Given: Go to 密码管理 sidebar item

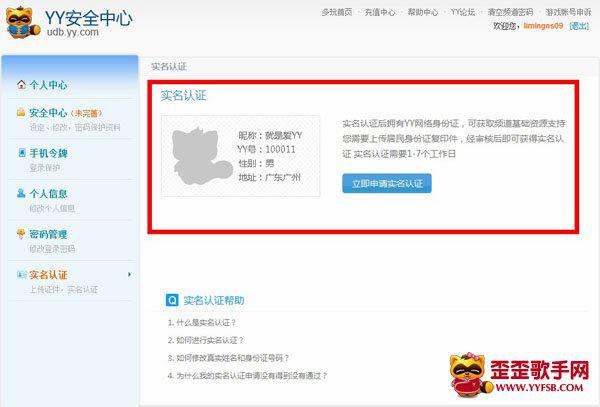Looking at the screenshot, I should [x=48, y=234].
